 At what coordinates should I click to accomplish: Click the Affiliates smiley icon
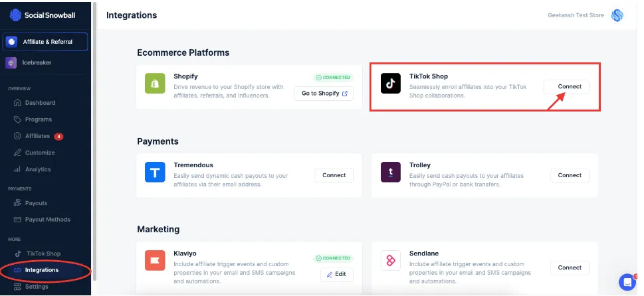coord(17,135)
